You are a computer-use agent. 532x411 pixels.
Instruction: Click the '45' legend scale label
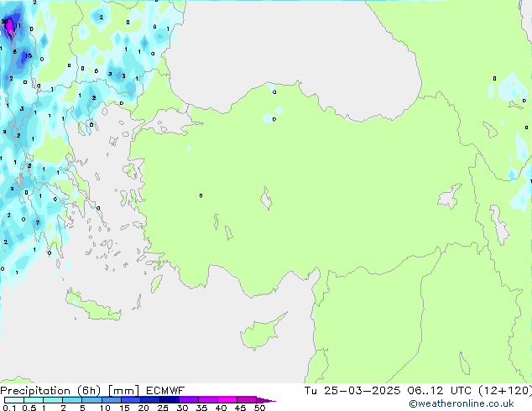(240, 408)
